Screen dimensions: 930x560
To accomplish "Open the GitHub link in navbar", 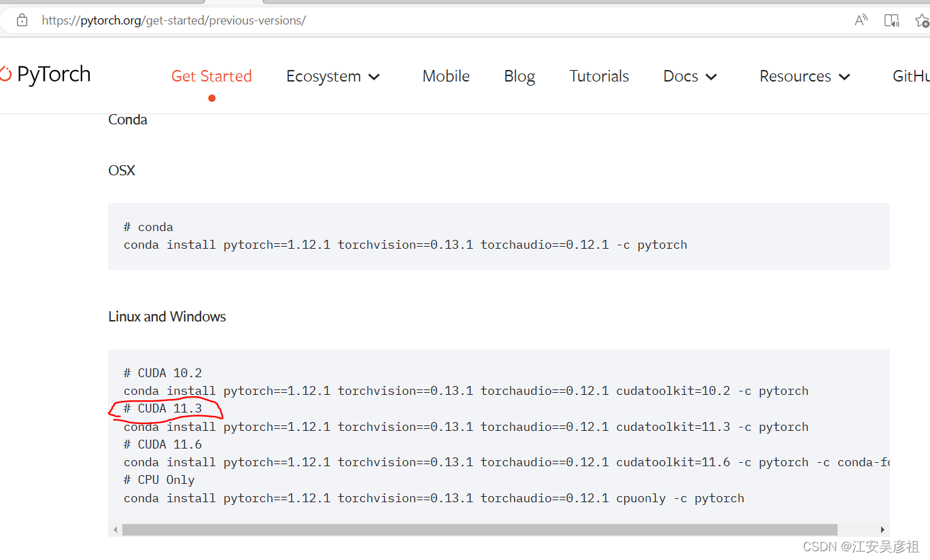I will click(x=911, y=76).
